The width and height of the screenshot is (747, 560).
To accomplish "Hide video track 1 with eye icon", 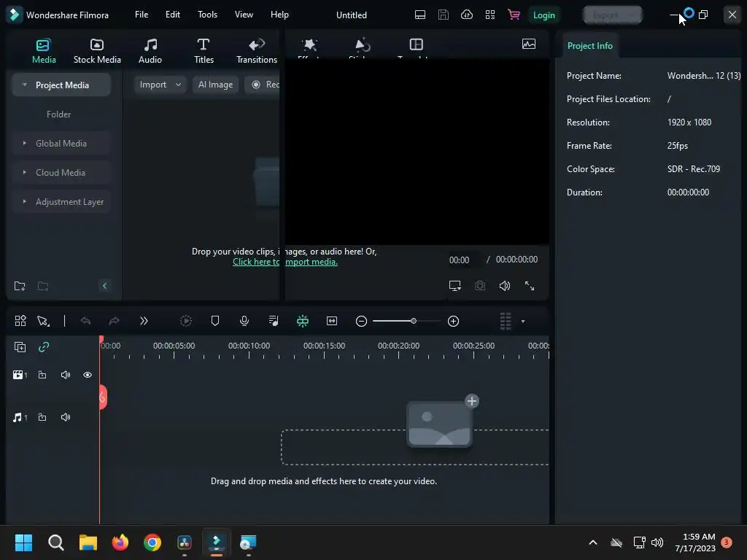I will coord(88,375).
